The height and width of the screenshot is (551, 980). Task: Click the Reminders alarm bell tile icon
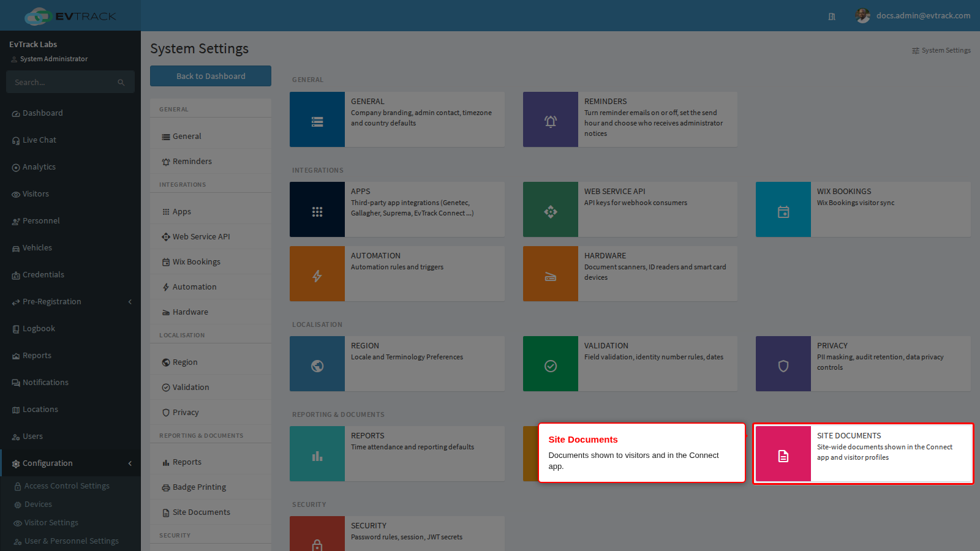551,119
